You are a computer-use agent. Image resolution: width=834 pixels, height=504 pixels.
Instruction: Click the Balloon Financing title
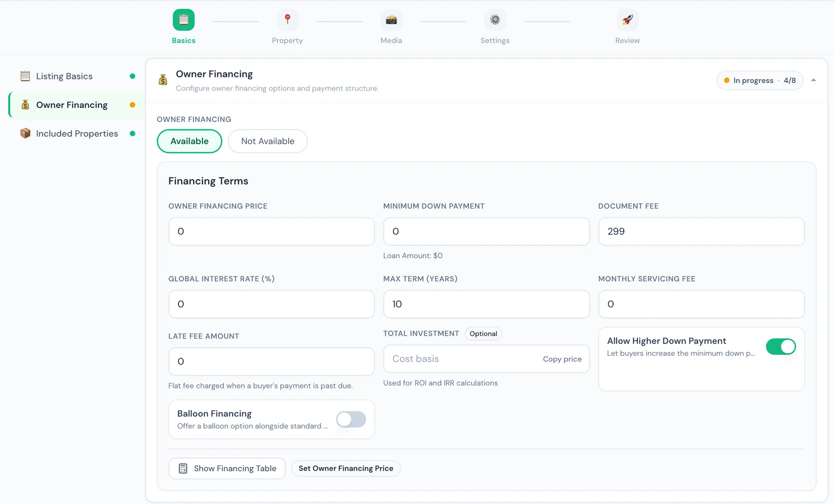click(215, 414)
